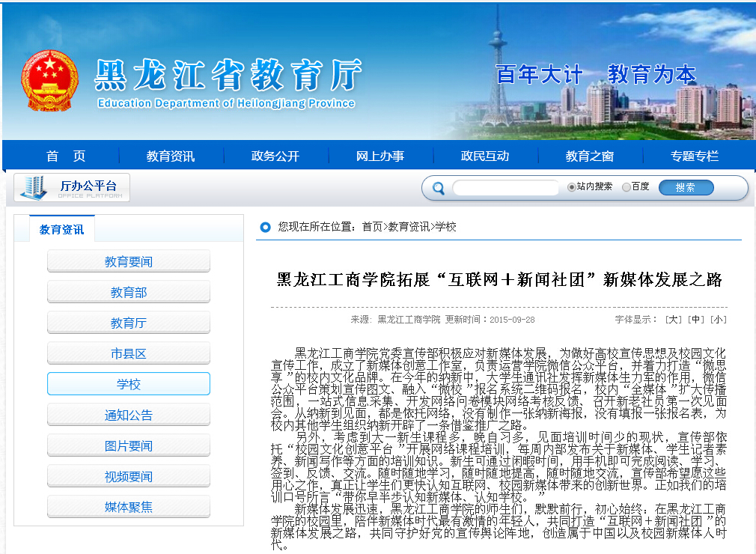Image resolution: width=756 pixels, height=554 pixels.
Task: Go to 网上办事 menu item
Action: coord(379,156)
